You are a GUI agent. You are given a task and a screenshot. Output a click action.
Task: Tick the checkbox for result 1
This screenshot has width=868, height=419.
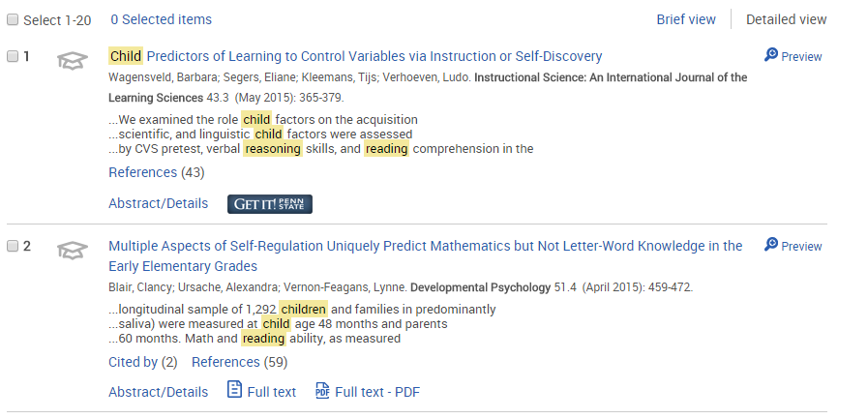(x=13, y=56)
